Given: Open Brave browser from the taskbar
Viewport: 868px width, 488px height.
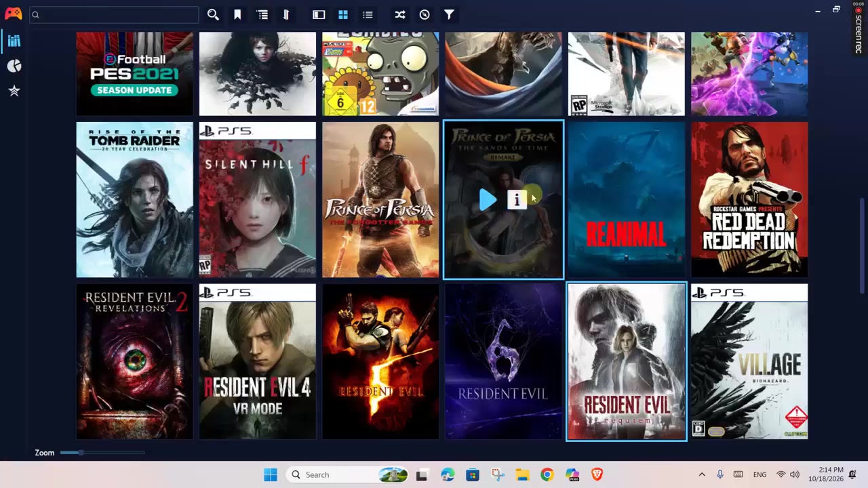Looking at the screenshot, I should (x=597, y=474).
